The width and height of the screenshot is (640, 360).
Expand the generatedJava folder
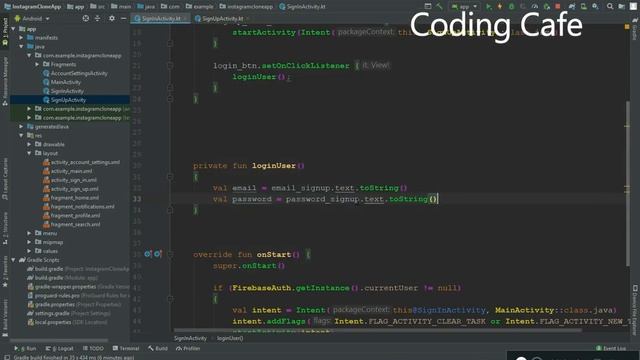coord(21,127)
